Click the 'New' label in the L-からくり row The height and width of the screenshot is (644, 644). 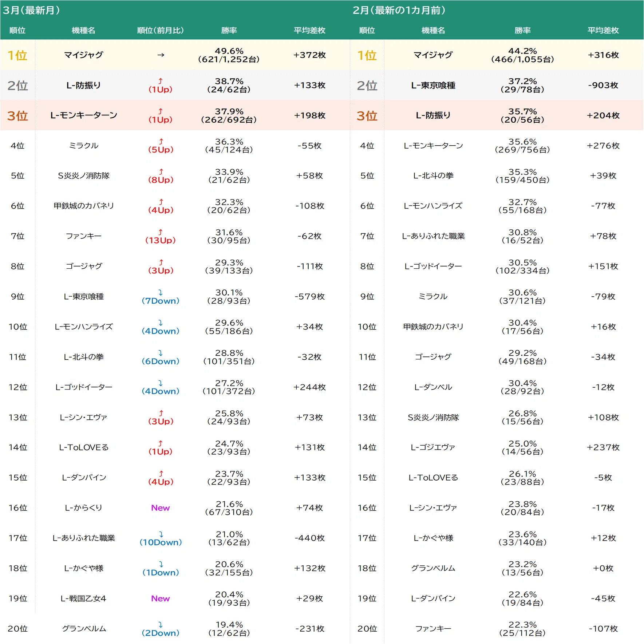tap(161, 508)
